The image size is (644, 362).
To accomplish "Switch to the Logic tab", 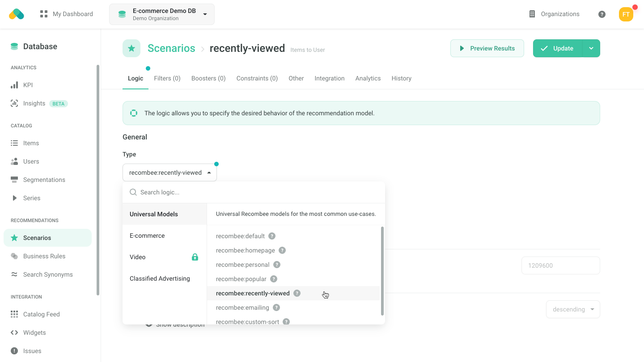I will 136,78.
